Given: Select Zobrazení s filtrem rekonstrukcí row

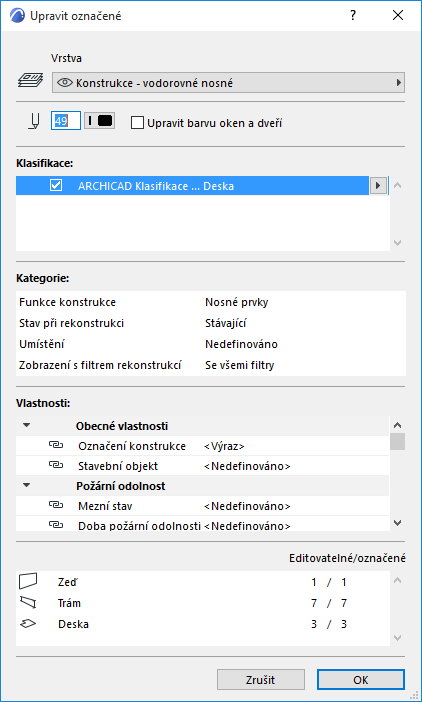Looking at the screenshot, I should 211,365.
